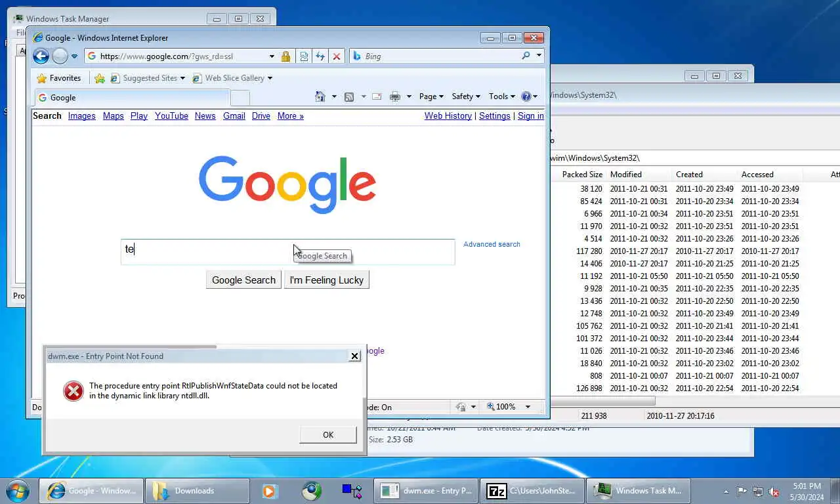
Task: Click the Google search text field
Action: pyautogui.click(x=287, y=252)
